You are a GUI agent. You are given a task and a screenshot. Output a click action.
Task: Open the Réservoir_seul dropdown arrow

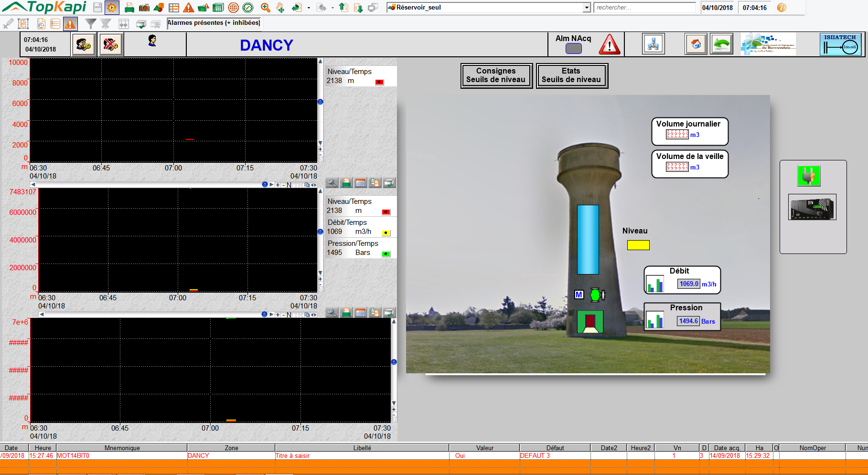tap(587, 8)
